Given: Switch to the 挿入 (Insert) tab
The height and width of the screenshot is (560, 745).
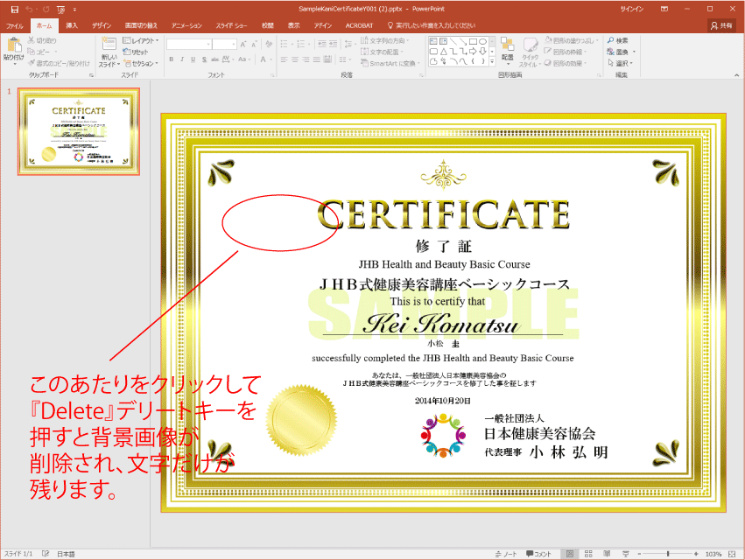Looking at the screenshot, I should [72, 25].
